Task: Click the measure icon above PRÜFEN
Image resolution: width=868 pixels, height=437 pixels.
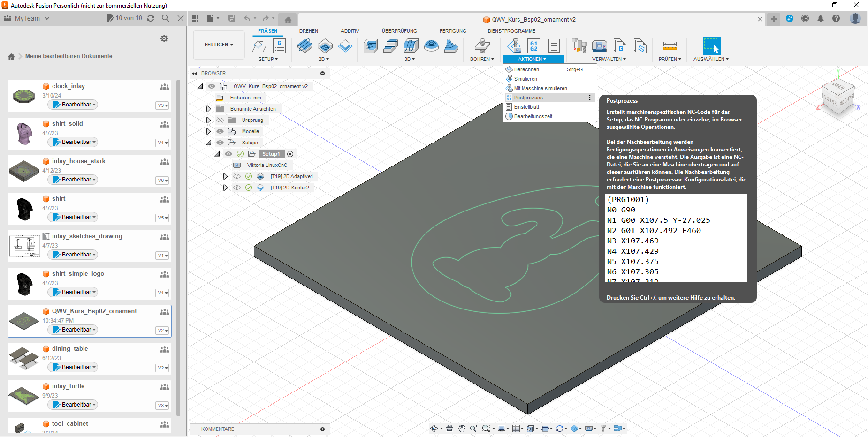Action: (670, 46)
